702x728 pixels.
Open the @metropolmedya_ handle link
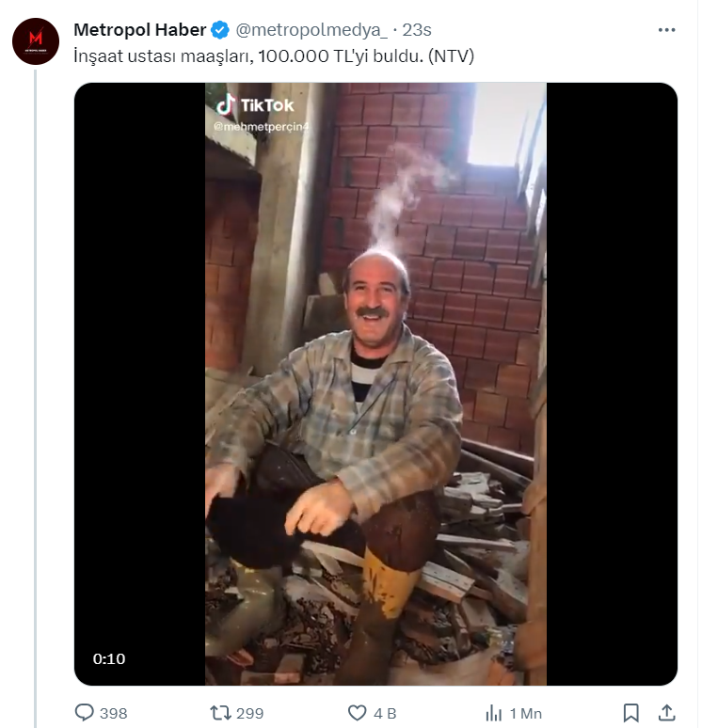click(x=312, y=30)
